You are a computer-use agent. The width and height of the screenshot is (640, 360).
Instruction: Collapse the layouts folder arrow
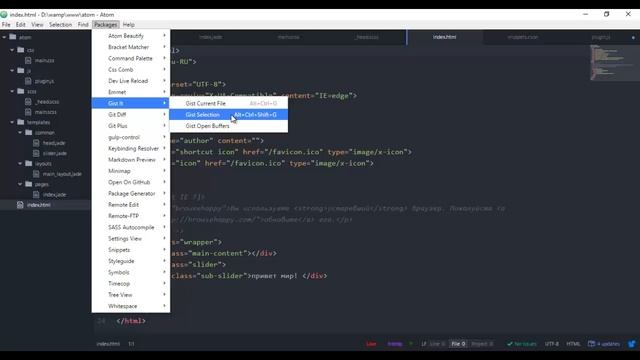point(20,164)
